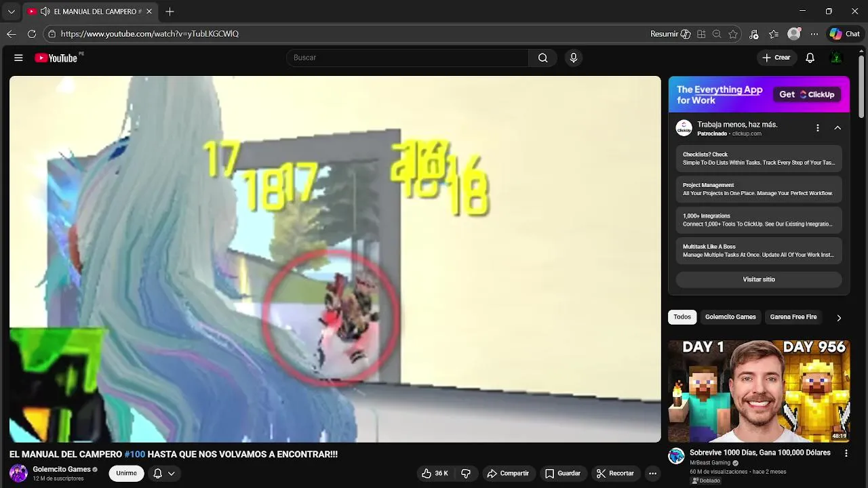Image resolution: width=868 pixels, height=488 pixels.
Task: Expand the notification preference dropdown arrow
Action: (x=172, y=473)
